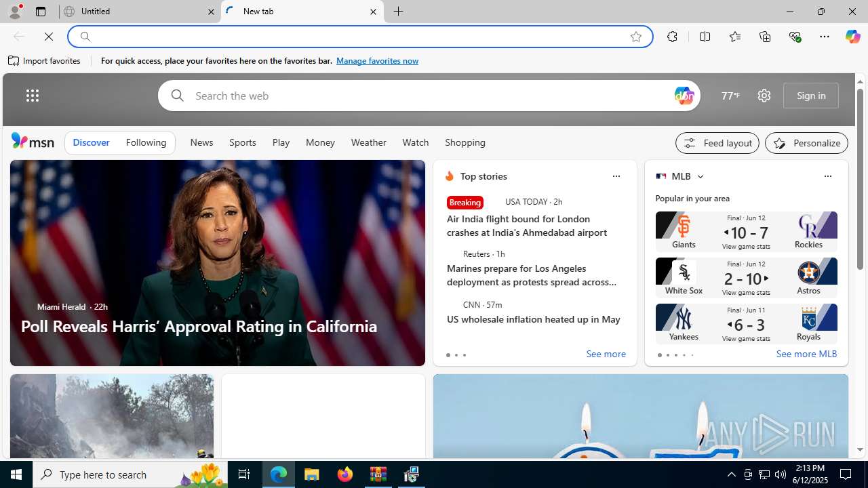The height and width of the screenshot is (488, 868).
Task: Open the browser profile icon
Action: (14, 12)
